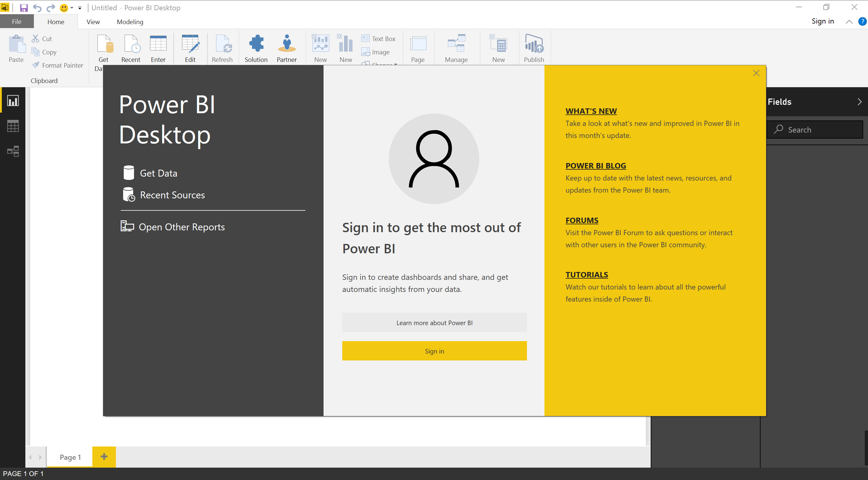Collapse the ribbon with the chevron
The height and width of the screenshot is (480, 868).
tap(849, 21)
